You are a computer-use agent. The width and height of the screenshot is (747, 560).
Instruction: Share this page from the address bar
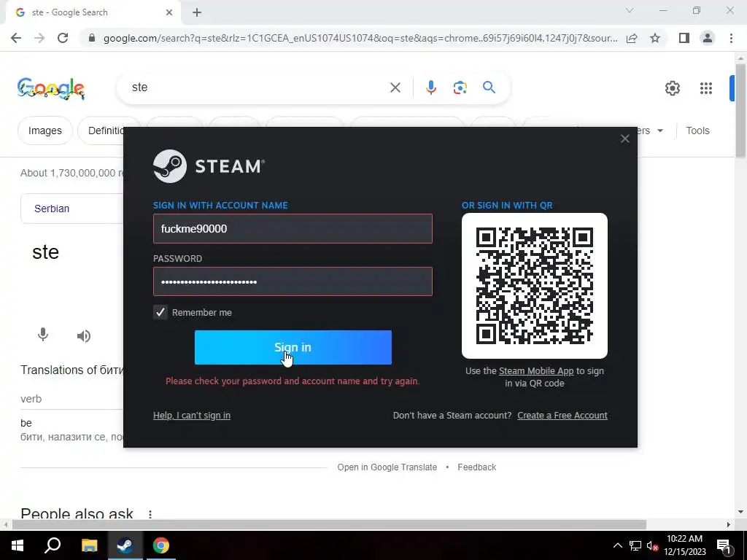pos(632,38)
